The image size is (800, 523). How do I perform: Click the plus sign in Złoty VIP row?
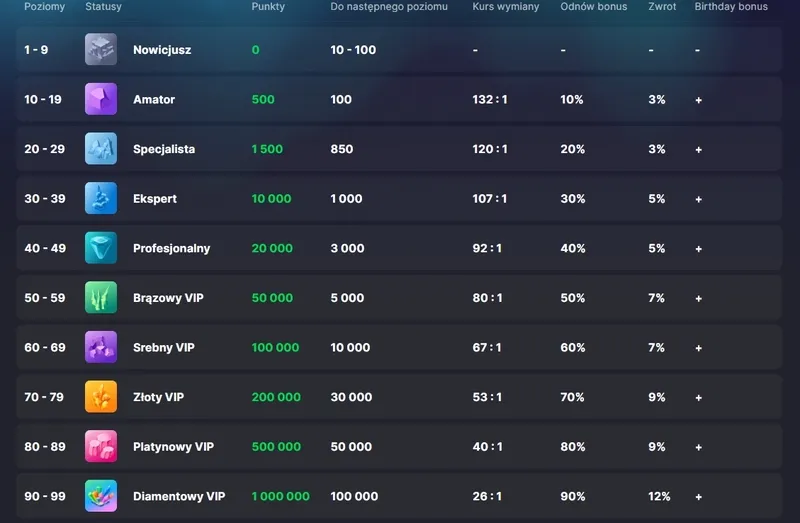click(698, 398)
